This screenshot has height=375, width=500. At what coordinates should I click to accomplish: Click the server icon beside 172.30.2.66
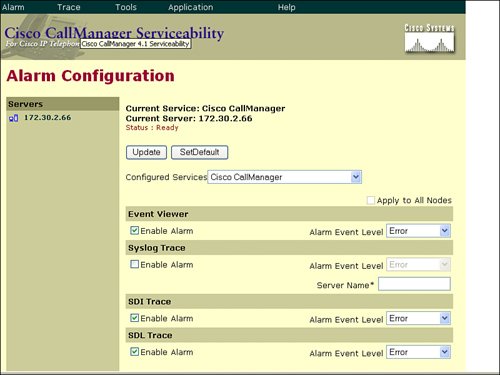click(14, 118)
